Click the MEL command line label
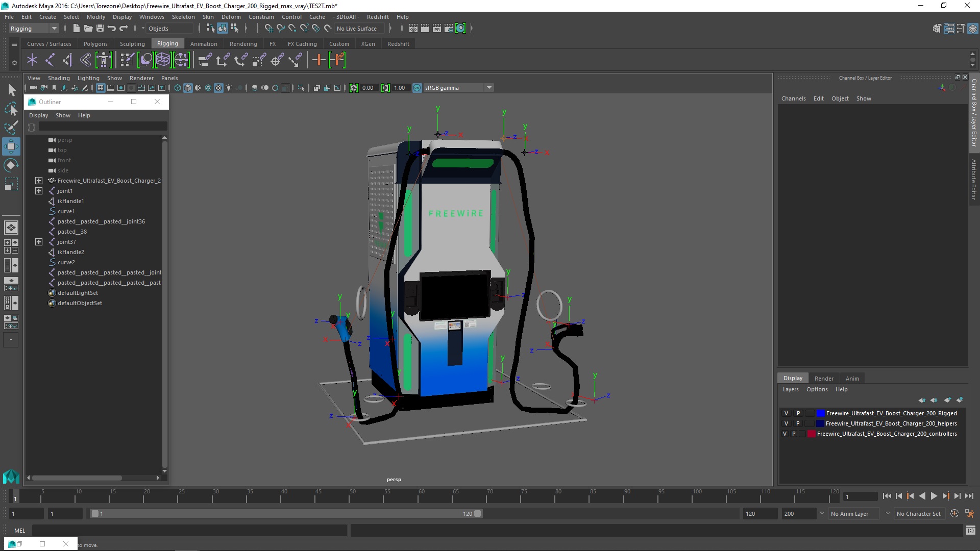The image size is (980, 551). pos(19,531)
